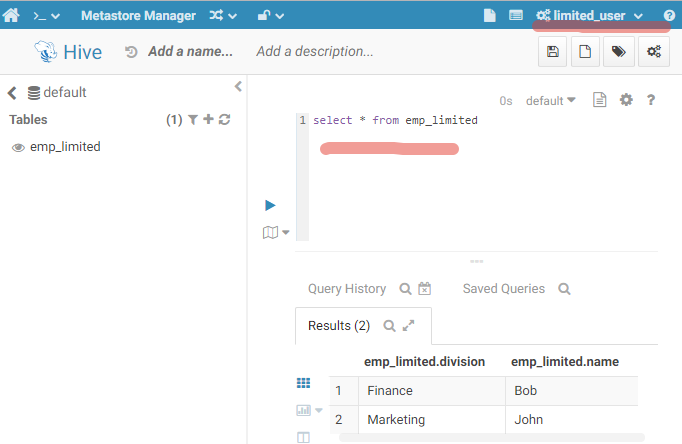This screenshot has height=444, width=682.
Task: Collapse the left tables panel
Action: pos(238,86)
